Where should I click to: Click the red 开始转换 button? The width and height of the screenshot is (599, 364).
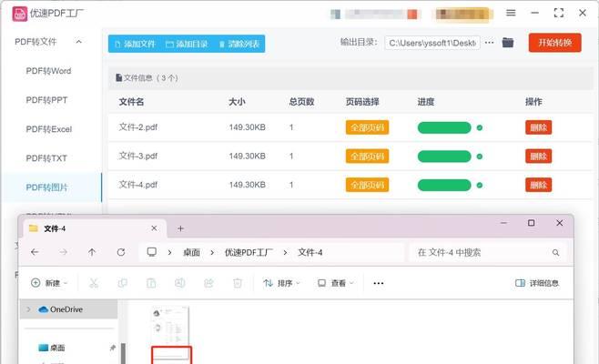(555, 43)
